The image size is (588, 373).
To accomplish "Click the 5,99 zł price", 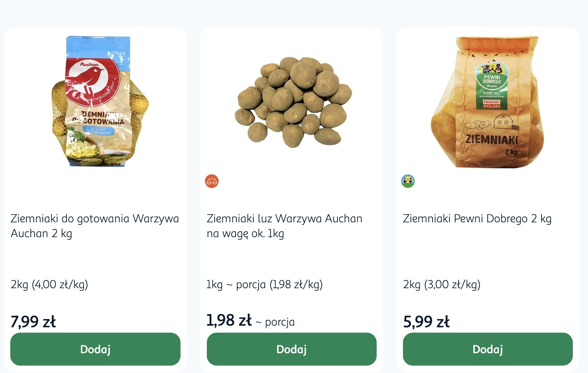I will [x=426, y=322].
